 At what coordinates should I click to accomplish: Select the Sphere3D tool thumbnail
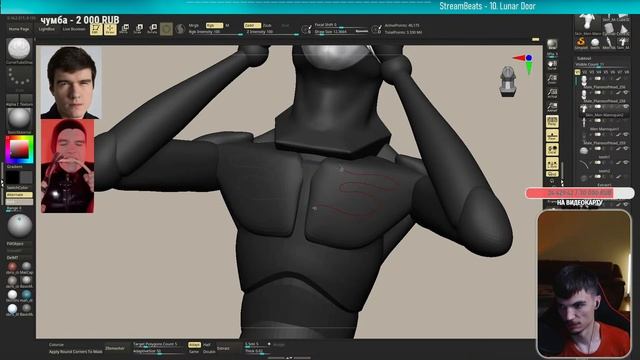595,43
